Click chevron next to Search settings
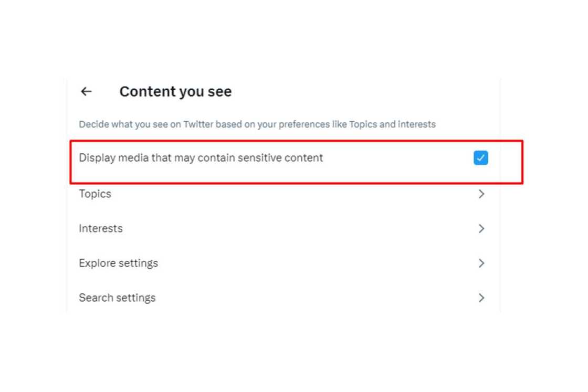The image size is (588, 392). click(x=481, y=298)
